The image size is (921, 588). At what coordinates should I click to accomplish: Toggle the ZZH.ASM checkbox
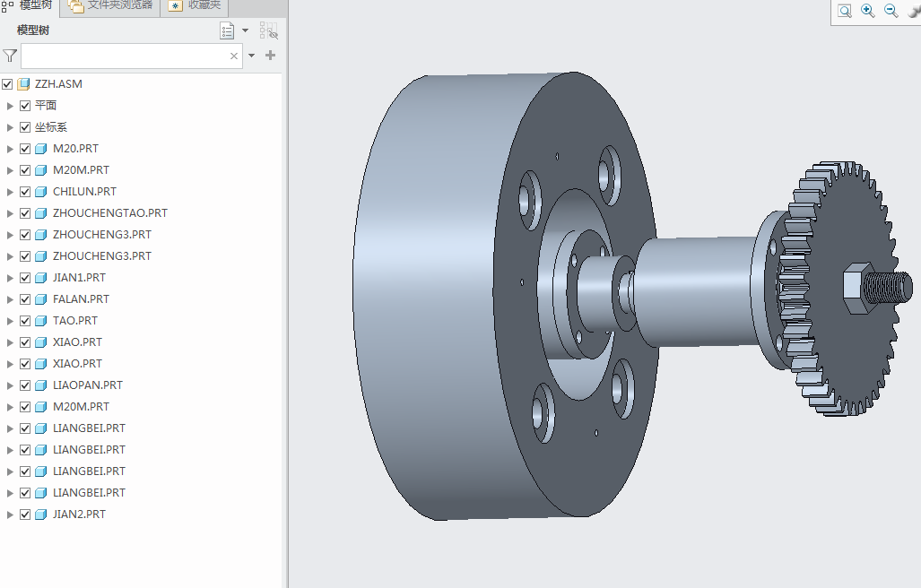coord(7,84)
